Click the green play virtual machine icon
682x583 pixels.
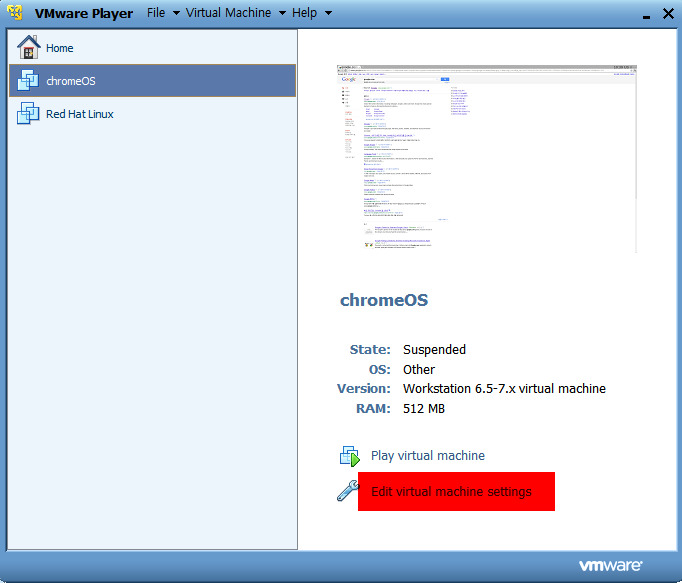point(350,456)
